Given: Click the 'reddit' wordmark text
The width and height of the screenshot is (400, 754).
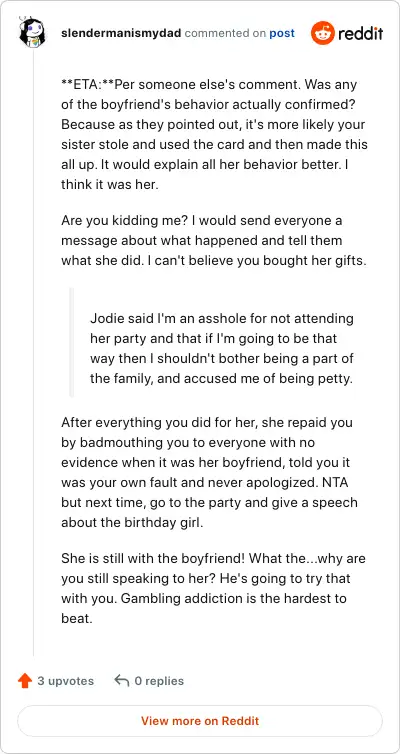Looking at the screenshot, I should click(x=361, y=33).
